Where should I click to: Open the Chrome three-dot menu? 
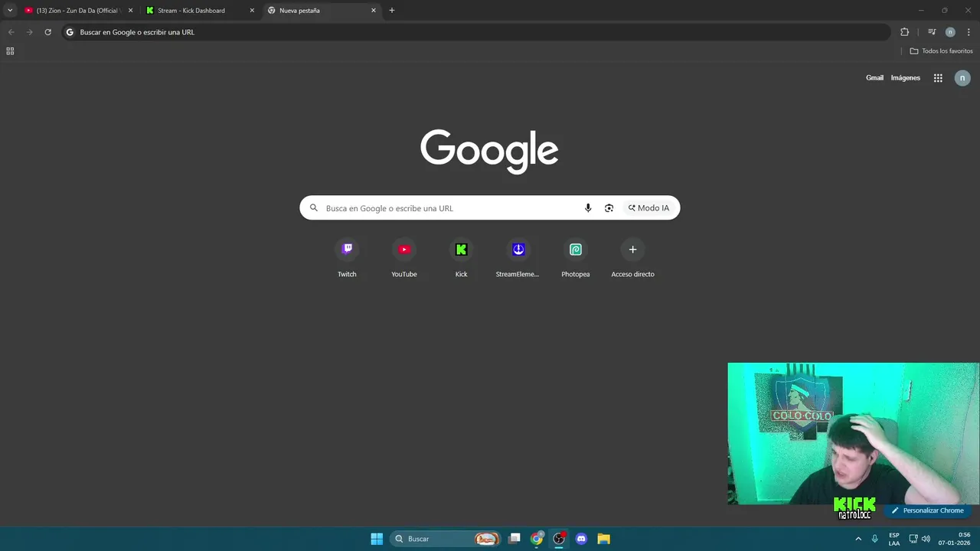[969, 32]
